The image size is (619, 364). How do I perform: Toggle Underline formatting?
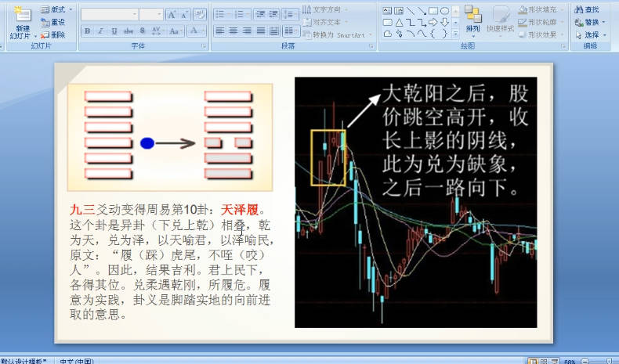tap(114, 31)
